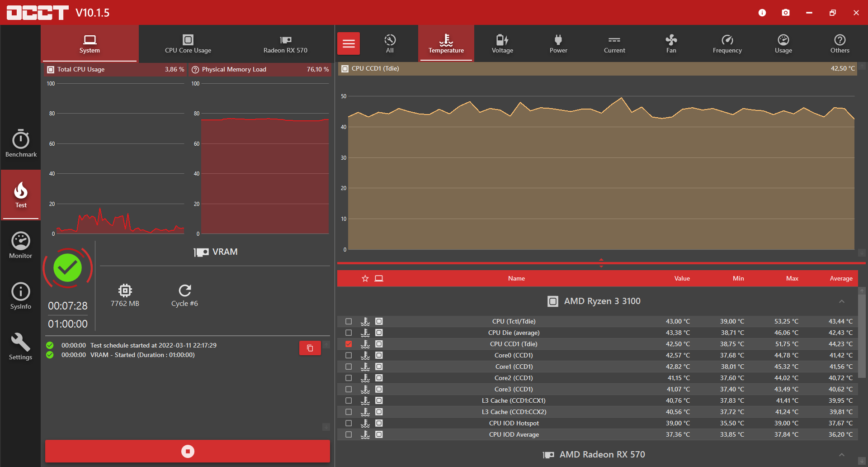Switch to the Frequency tab
Image resolution: width=868 pixels, height=467 pixels.
click(x=727, y=43)
